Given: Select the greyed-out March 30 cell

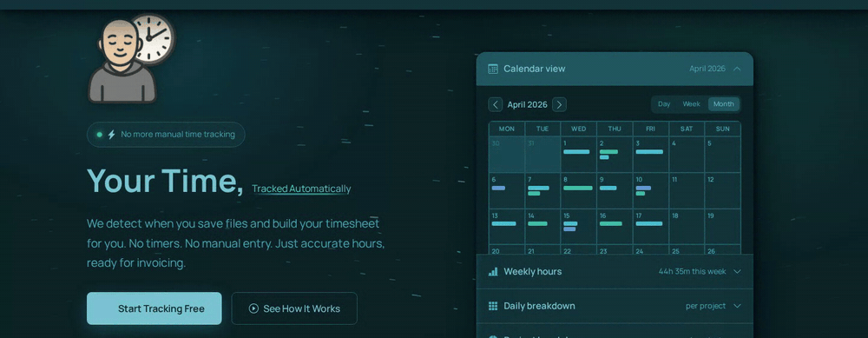Looking at the screenshot, I should click(507, 155).
